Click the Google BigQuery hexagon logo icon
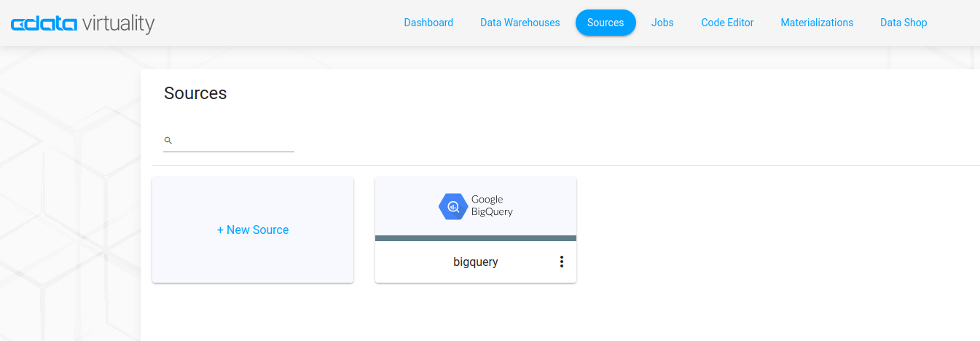The height and width of the screenshot is (341, 980). pyautogui.click(x=452, y=207)
